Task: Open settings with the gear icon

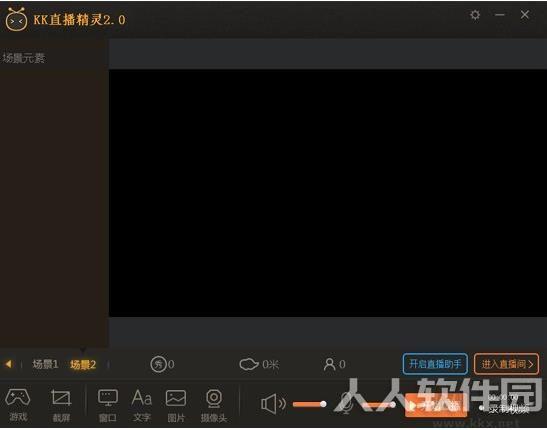Action: [475, 15]
